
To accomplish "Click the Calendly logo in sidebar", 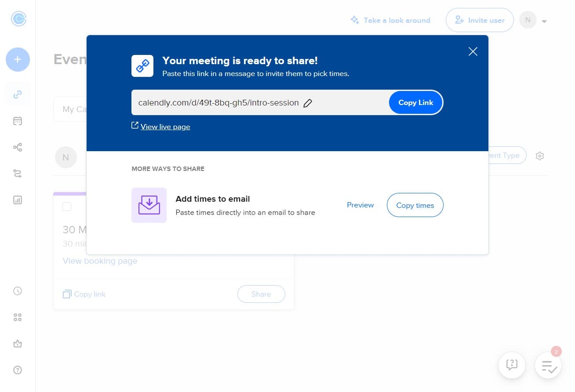I will click(18, 19).
